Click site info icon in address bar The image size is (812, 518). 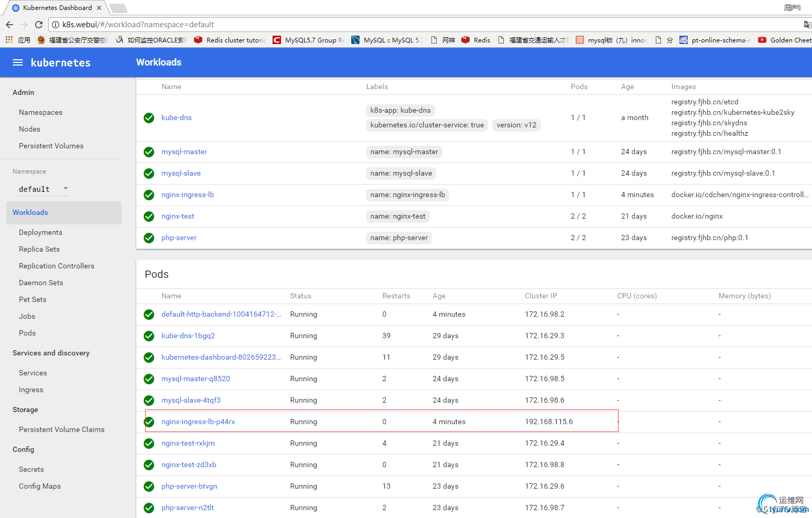56,25
